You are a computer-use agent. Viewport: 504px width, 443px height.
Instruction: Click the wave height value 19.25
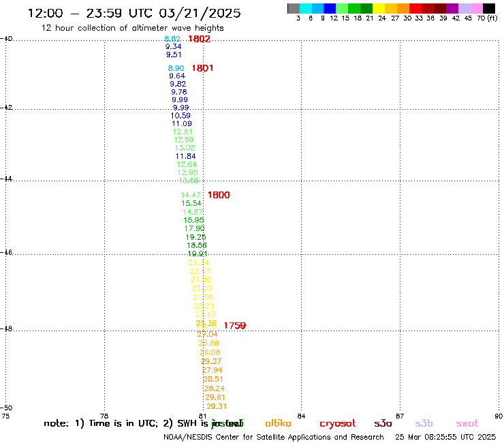pos(195,237)
